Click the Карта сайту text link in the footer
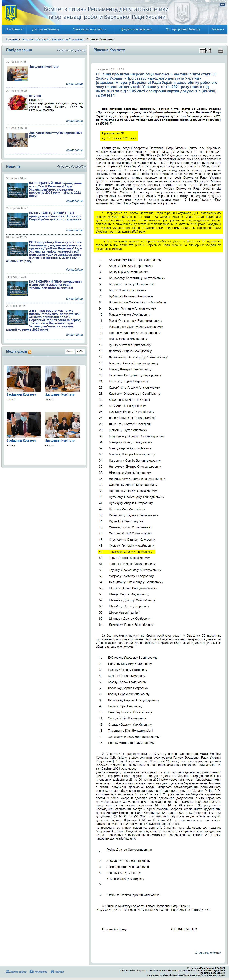The image size is (229, 980). click(18, 972)
